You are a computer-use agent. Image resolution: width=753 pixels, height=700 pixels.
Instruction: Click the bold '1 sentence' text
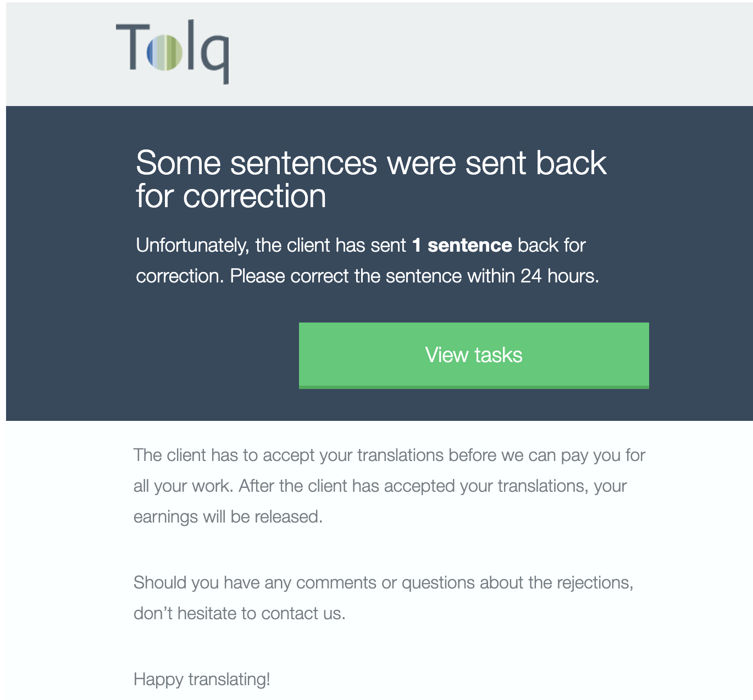(x=462, y=245)
